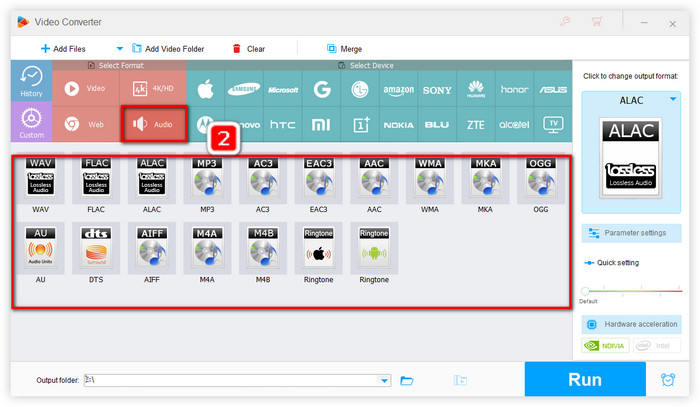700x407 pixels.
Task: Switch to the 4K/HD format tab
Action: pyautogui.click(x=153, y=88)
